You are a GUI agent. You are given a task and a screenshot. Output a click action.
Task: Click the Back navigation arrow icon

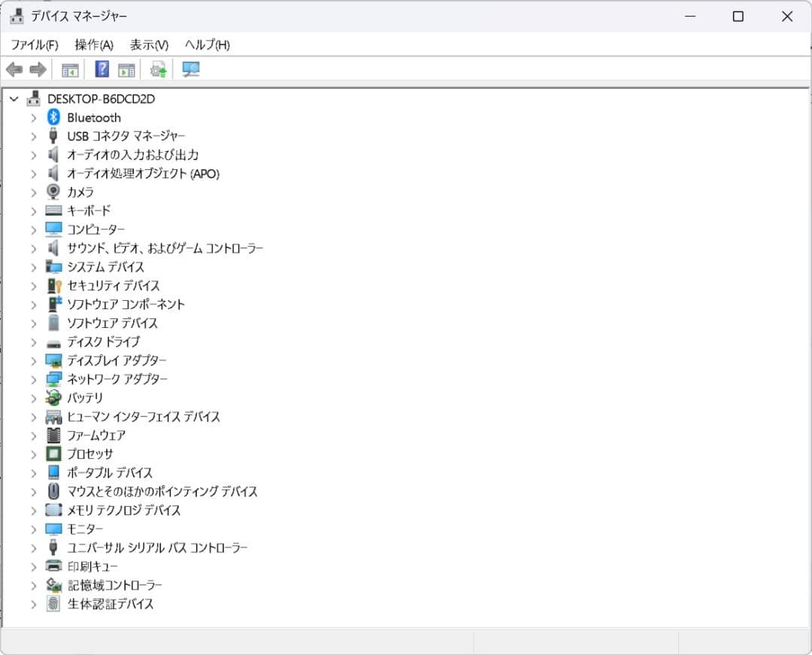[x=14, y=69]
